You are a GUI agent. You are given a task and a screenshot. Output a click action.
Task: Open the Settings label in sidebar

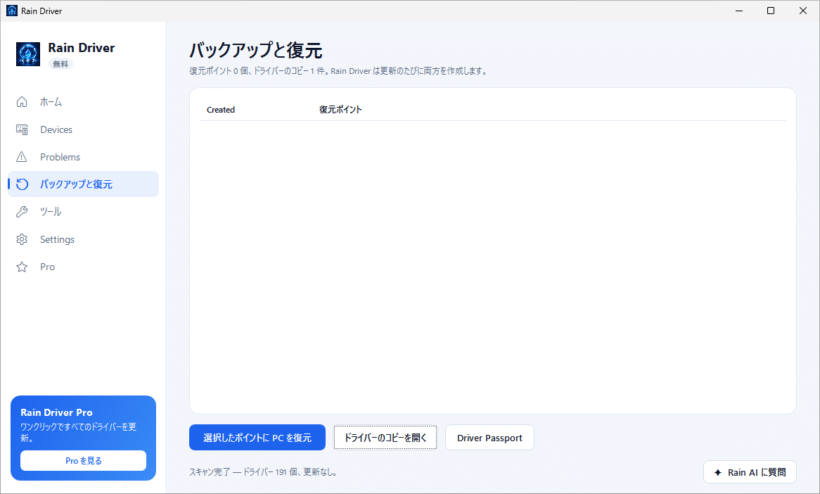[57, 239]
